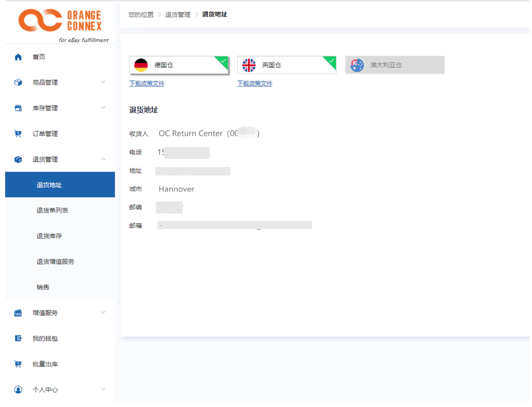Click the 退货地址 section heading
The image size is (532, 407).
144,110
